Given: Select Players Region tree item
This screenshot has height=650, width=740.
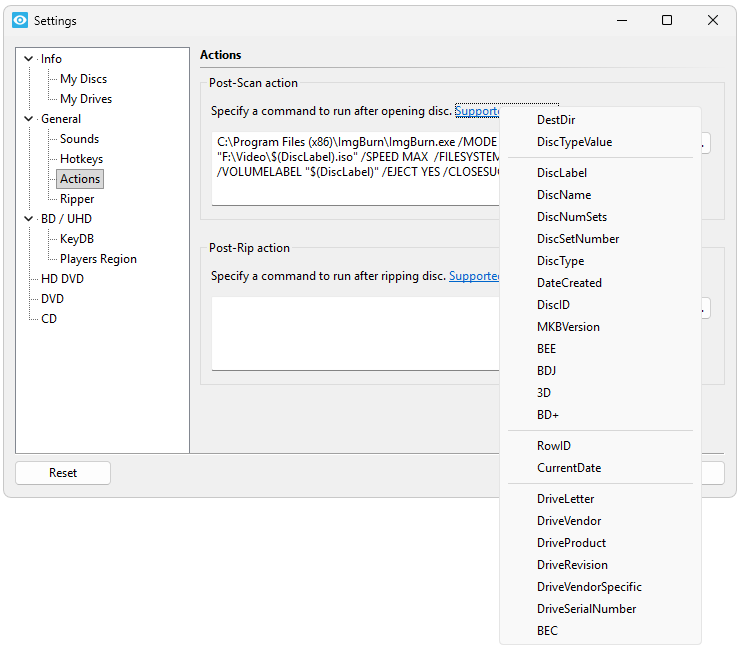Looking at the screenshot, I should tap(98, 259).
